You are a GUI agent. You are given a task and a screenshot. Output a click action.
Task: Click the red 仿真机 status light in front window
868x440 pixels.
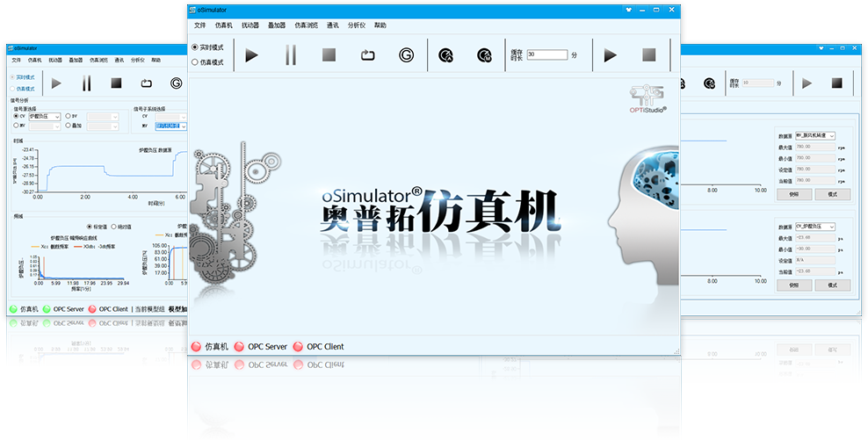click(196, 346)
